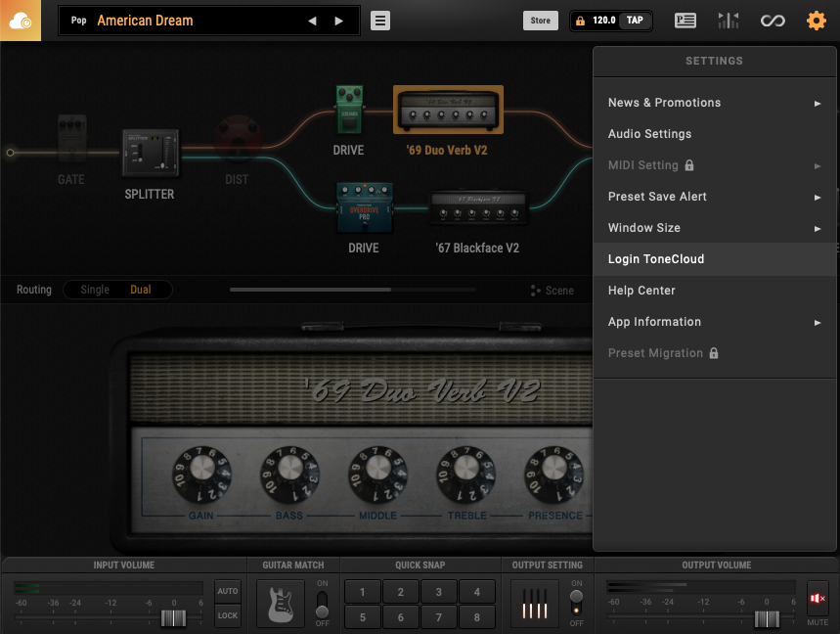
Task: Open the output setting EQ icon
Action: pyautogui.click(x=535, y=604)
